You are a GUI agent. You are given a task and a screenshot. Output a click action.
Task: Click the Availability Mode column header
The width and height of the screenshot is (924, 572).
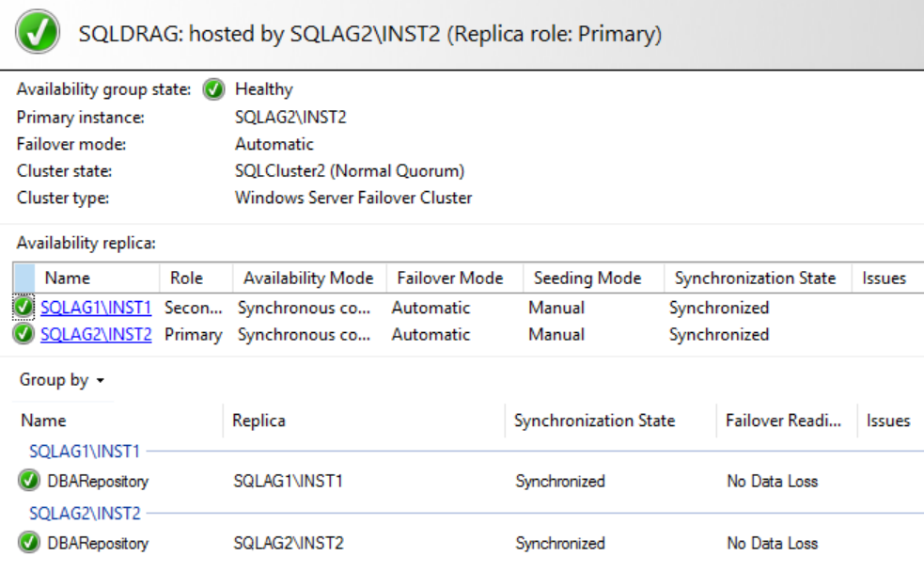click(x=308, y=278)
